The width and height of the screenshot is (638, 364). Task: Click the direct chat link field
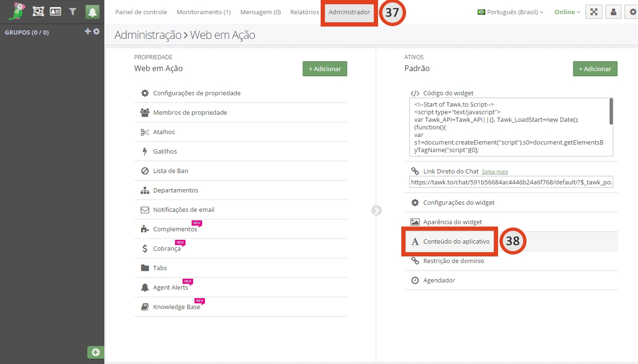click(511, 182)
